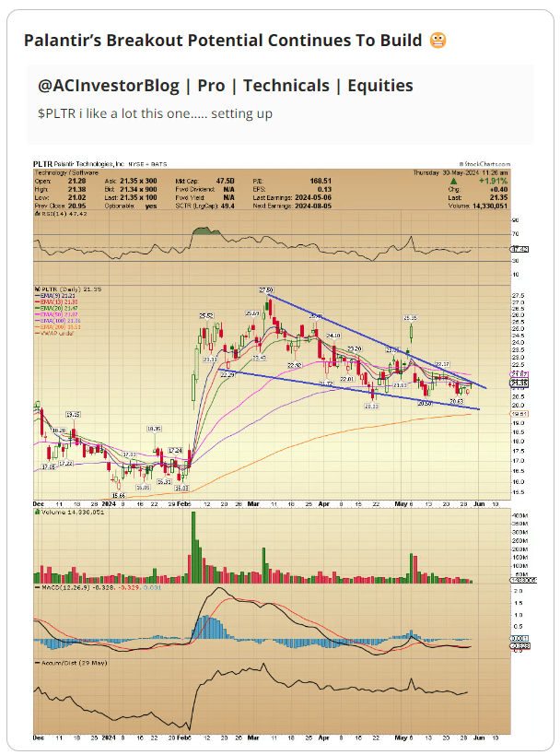Screen dimensions: 560x755
Task: Select the Pro tag in byline
Action: pyautogui.click(x=211, y=86)
